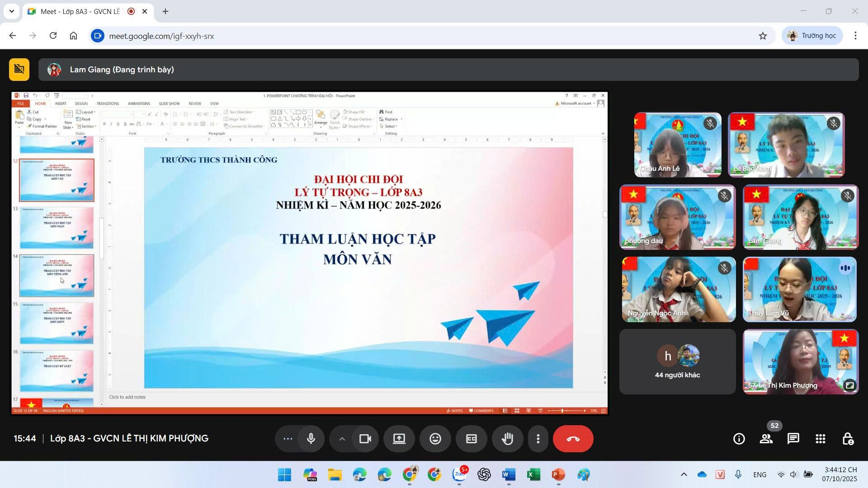Image resolution: width=868 pixels, height=488 pixels.
Task: Switch to the INSERT ribbon tab
Action: coord(61,103)
